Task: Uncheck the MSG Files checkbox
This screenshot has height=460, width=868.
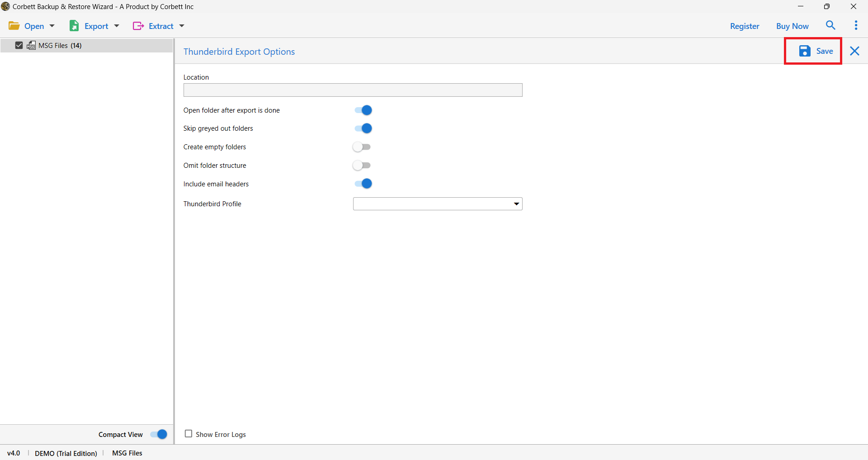Action: coord(19,45)
